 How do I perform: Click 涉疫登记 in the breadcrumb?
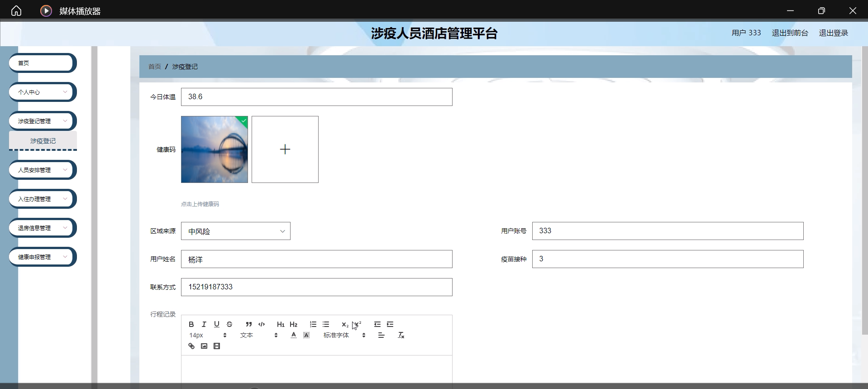tap(185, 67)
